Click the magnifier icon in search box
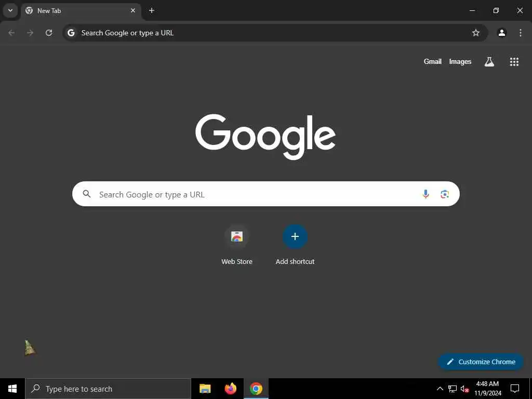The height and width of the screenshot is (399, 532). (x=87, y=194)
